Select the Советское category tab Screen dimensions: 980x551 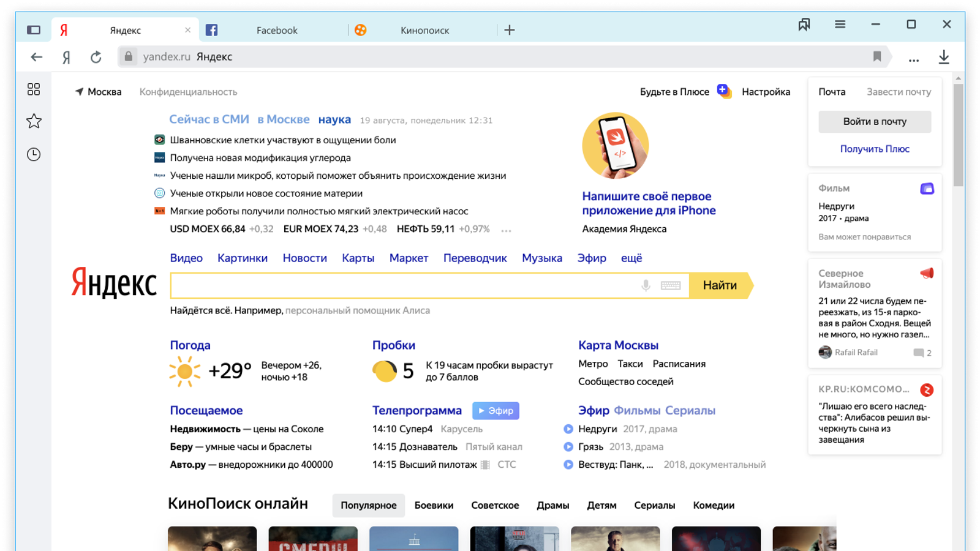tap(495, 506)
